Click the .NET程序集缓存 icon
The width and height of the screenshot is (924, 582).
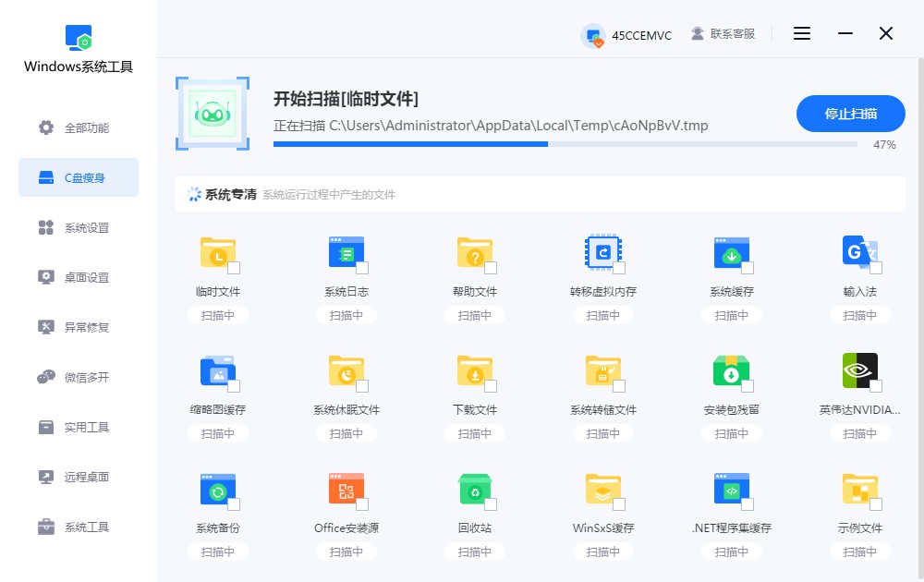point(731,491)
